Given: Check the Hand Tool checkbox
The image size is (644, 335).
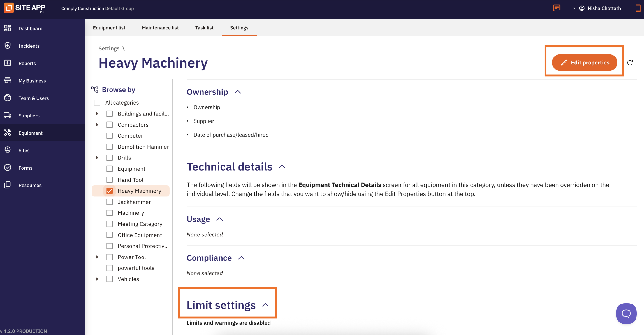Looking at the screenshot, I should click(109, 180).
